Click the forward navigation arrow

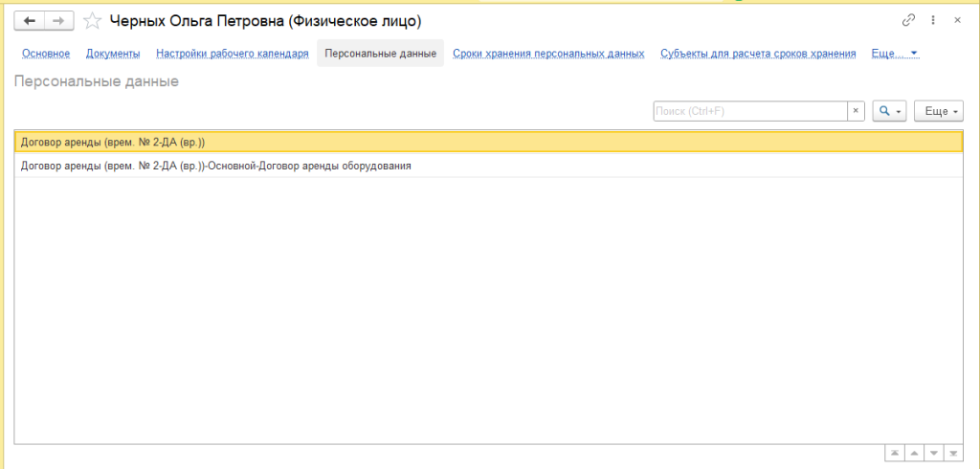pos(59,20)
